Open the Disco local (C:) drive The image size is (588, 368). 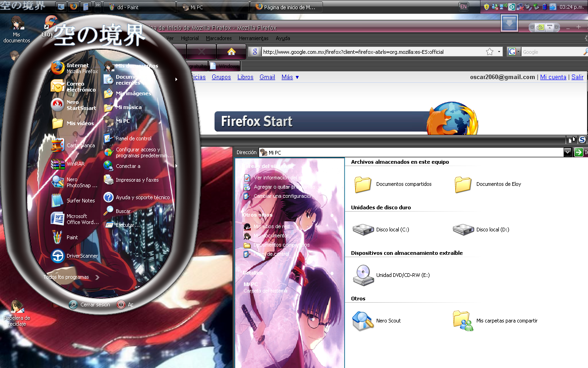click(x=380, y=229)
